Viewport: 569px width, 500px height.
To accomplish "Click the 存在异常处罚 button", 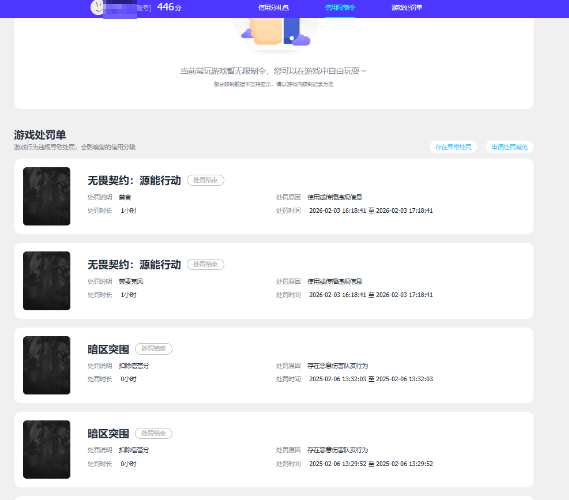I will tap(453, 147).
